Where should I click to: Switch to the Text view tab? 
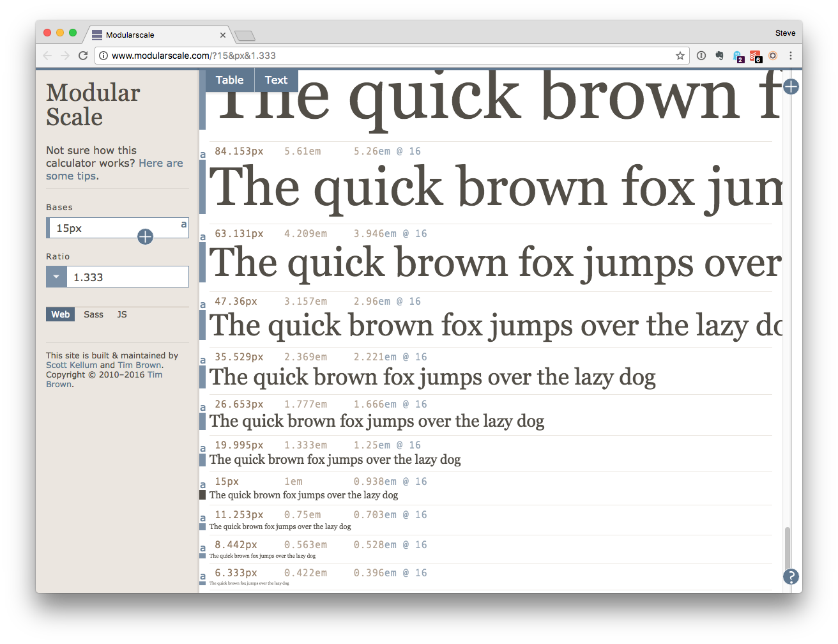[276, 80]
